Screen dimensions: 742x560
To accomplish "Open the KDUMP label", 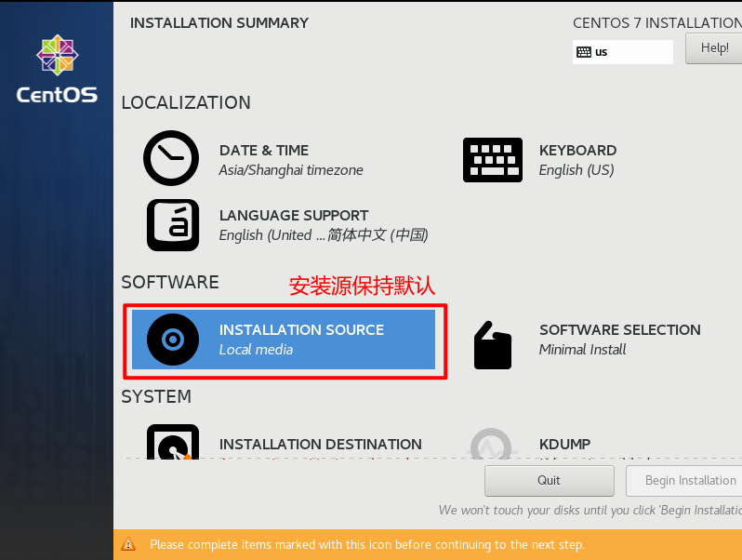I will click(564, 444).
